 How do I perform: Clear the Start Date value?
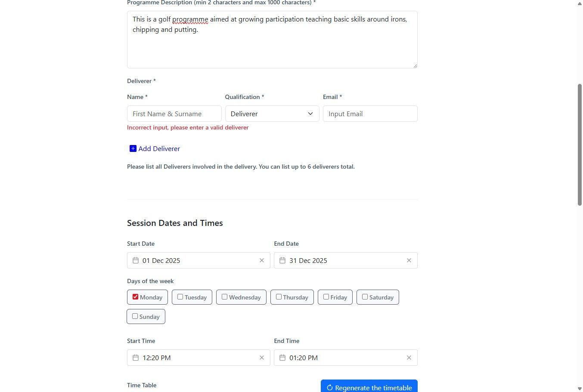coord(262,260)
